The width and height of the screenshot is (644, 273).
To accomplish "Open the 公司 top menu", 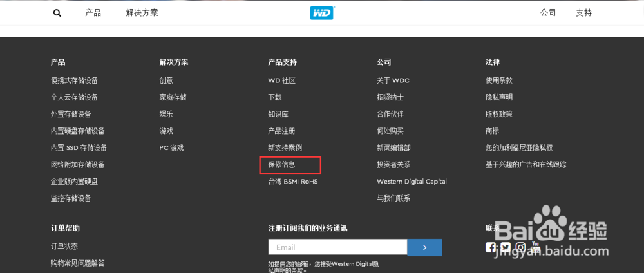I will tap(548, 13).
